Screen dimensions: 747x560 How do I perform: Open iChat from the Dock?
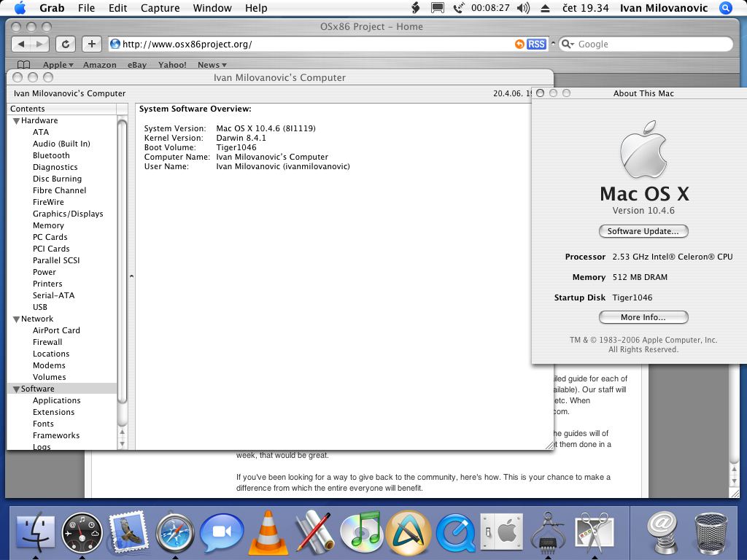[222, 532]
